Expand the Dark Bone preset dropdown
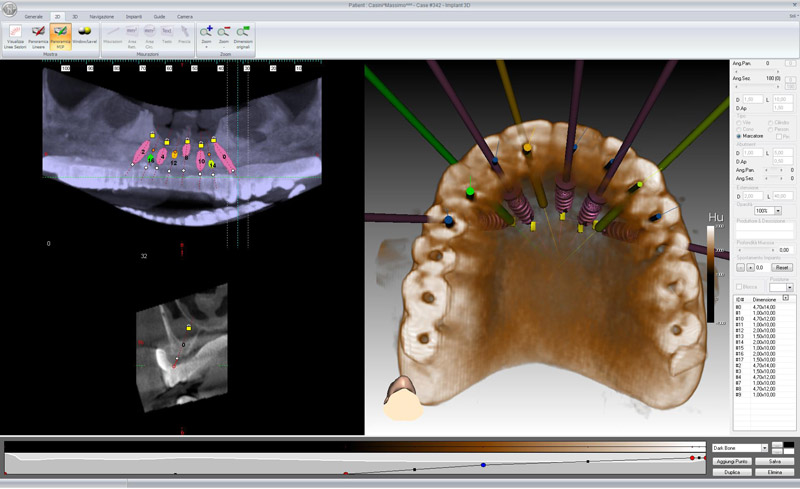The image size is (800, 489). 765,448
